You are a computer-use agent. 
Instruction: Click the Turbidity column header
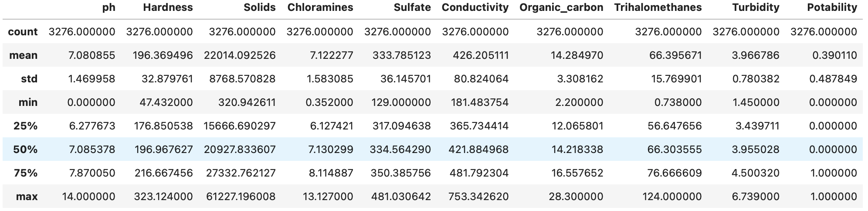(x=756, y=7)
